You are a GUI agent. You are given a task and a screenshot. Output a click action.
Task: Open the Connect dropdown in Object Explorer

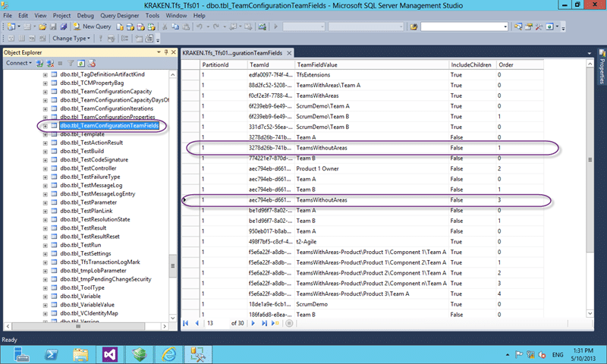[18, 63]
